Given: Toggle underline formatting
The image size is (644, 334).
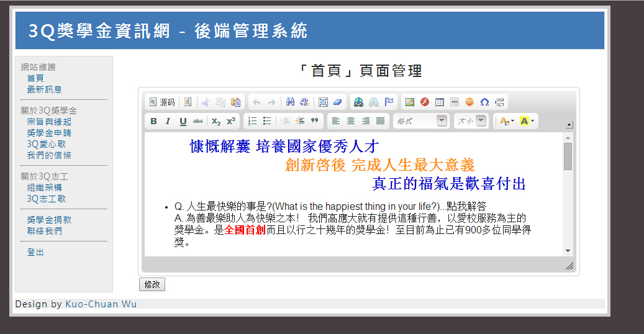Looking at the screenshot, I should [183, 121].
